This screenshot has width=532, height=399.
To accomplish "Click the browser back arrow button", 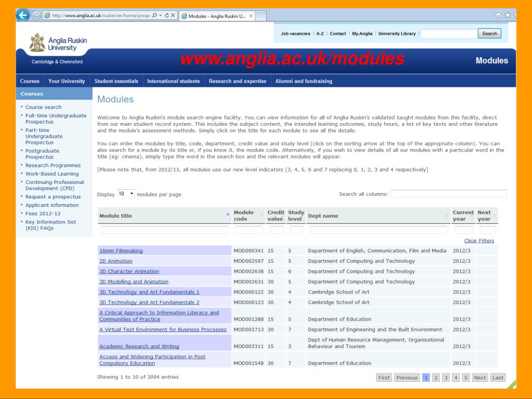I will 23,15.
